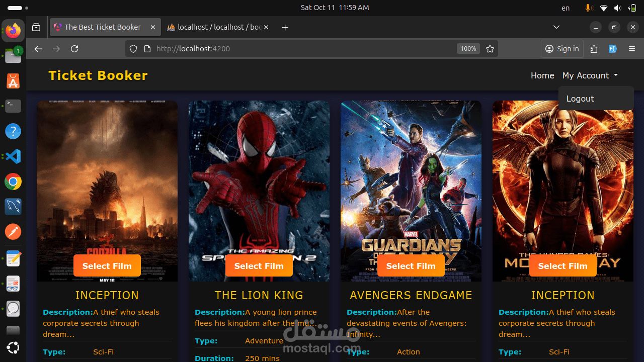Screen dimensions: 644x362
Task: Open the Document Viewer in the dock
Action: (13, 284)
